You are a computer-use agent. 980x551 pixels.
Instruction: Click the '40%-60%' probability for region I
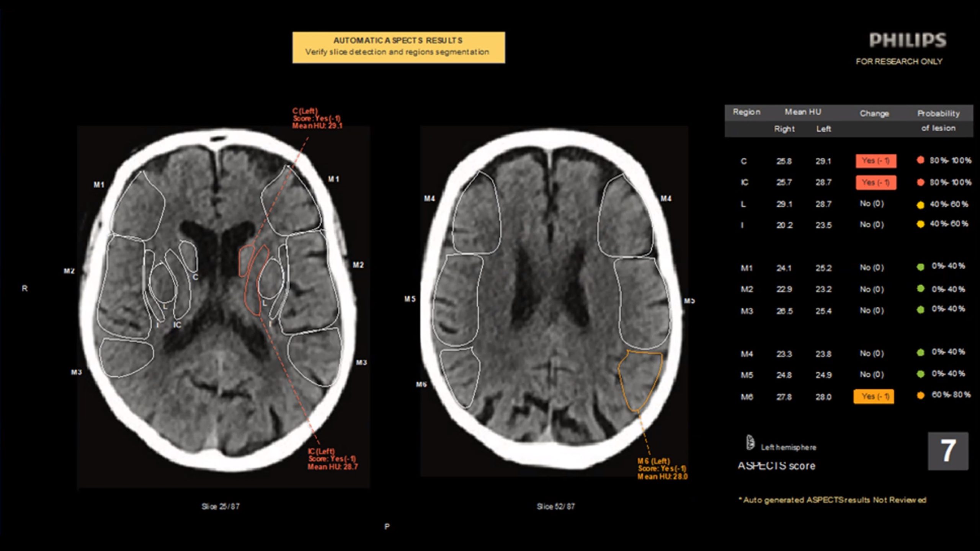(x=949, y=223)
